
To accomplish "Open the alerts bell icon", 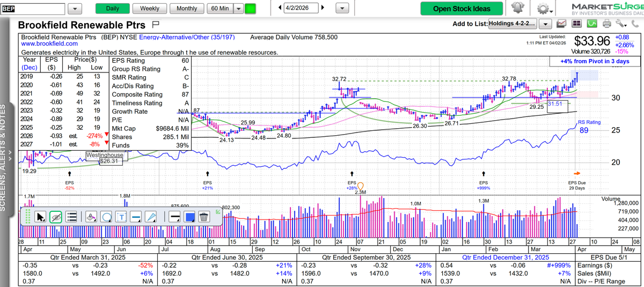I will (517, 9).
